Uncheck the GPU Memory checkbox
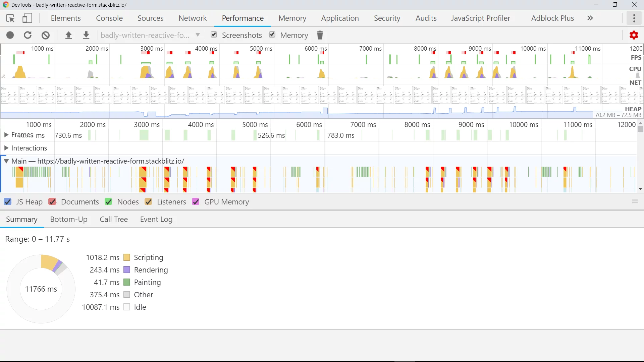 point(196,202)
